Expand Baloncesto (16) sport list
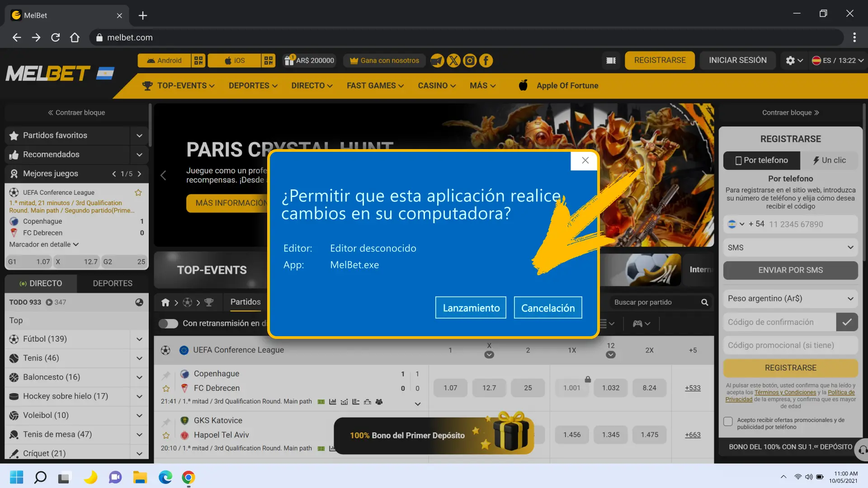The image size is (868, 488). coord(139,377)
